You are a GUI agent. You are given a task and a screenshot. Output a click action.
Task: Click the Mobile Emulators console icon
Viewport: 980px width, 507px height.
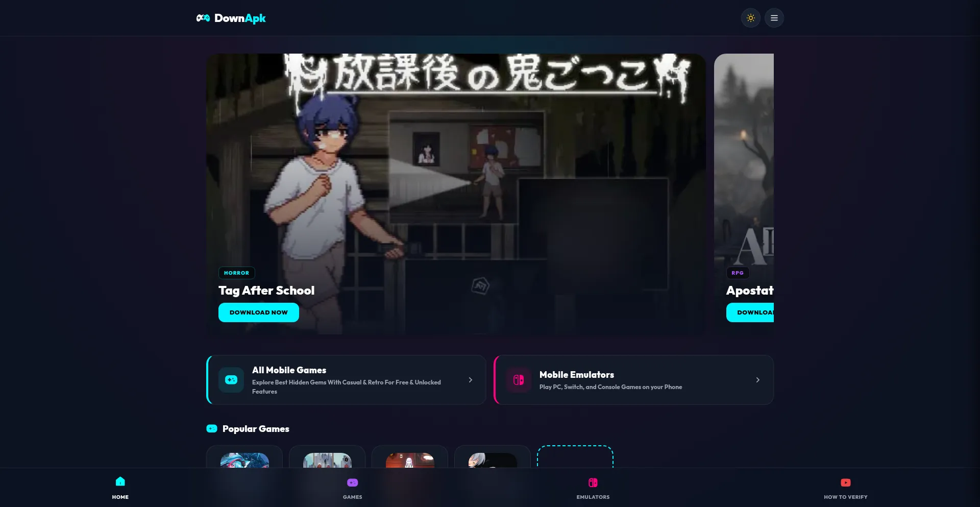coord(519,380)
